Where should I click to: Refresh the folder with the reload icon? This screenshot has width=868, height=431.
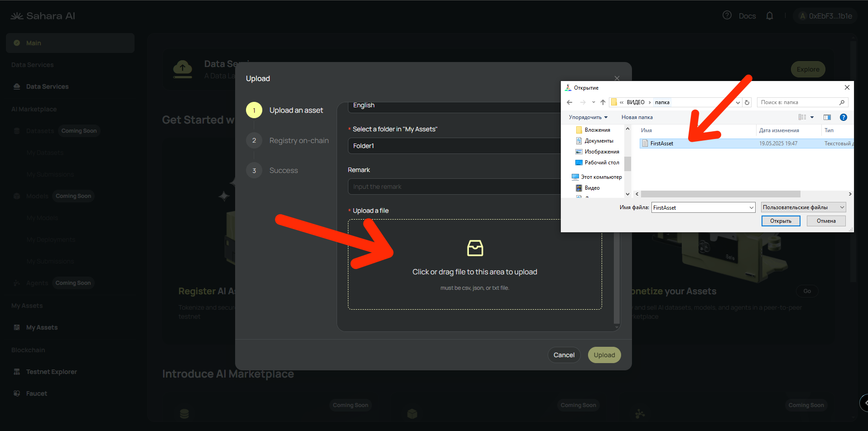click(747, 102)
